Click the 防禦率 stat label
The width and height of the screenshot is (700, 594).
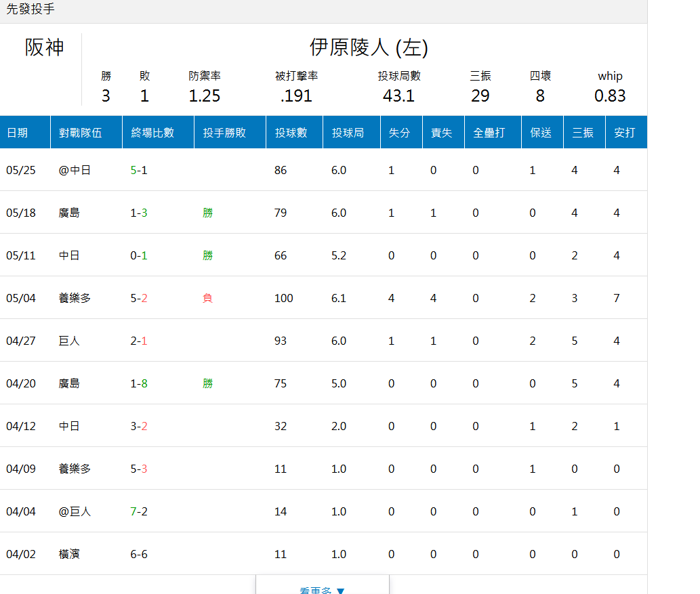click(205, 76)
